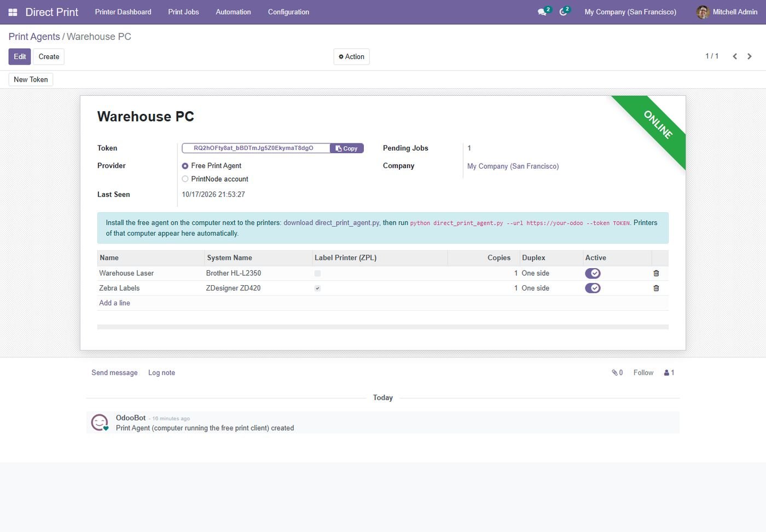
Task: Toggle Label Printer checkbox for Warehouse Laser
Action: [317, 273]
